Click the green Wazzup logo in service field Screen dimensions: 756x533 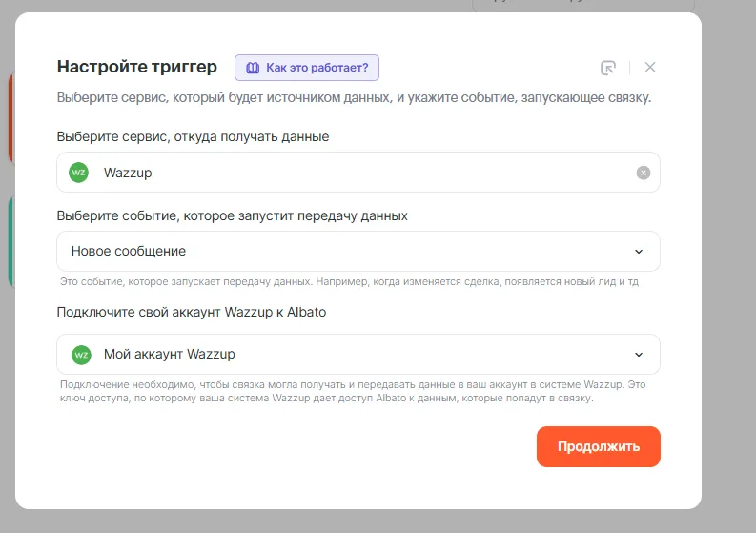(x=78, y=173)
